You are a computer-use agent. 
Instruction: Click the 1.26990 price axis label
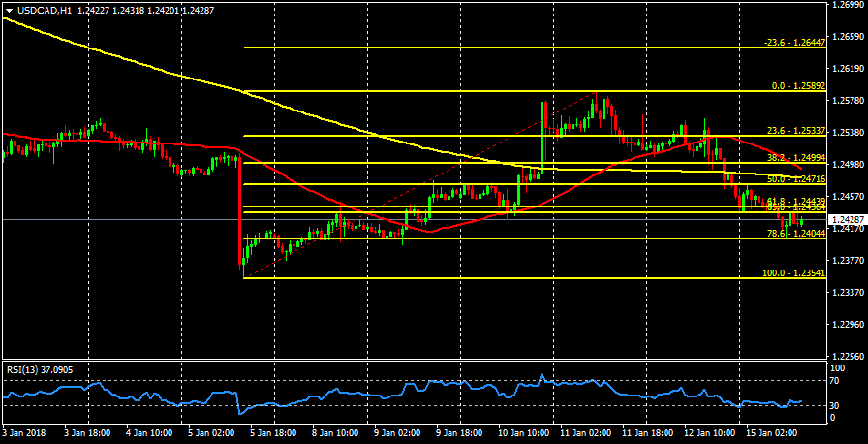(847, 5)
